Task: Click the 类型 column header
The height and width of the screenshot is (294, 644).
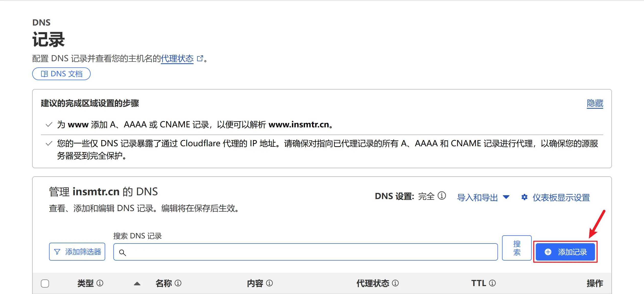Action: 86,283
